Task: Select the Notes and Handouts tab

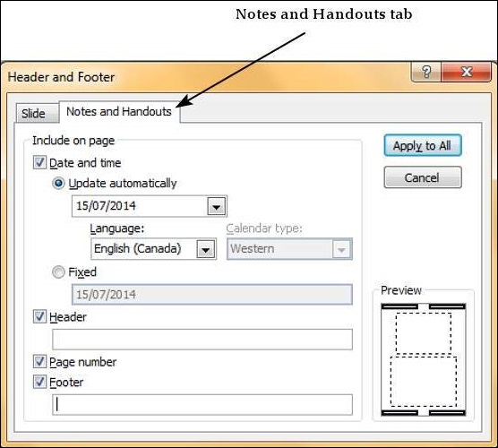Action: click(119, 111)
